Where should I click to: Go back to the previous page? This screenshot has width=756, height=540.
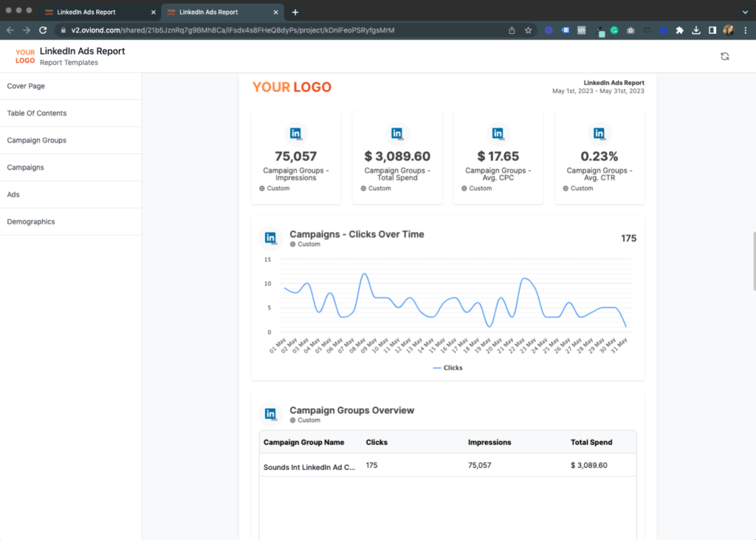(x=10, y=30)
